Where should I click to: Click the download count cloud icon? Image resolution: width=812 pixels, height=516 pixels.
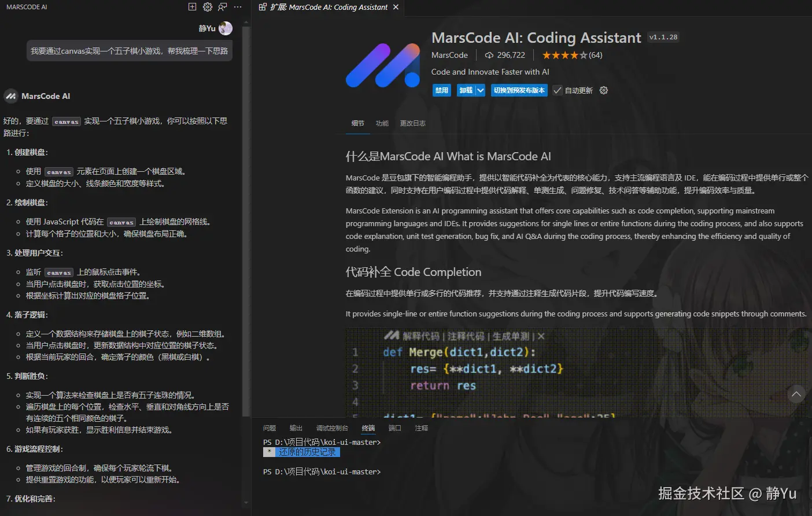[x=489, y=56]
